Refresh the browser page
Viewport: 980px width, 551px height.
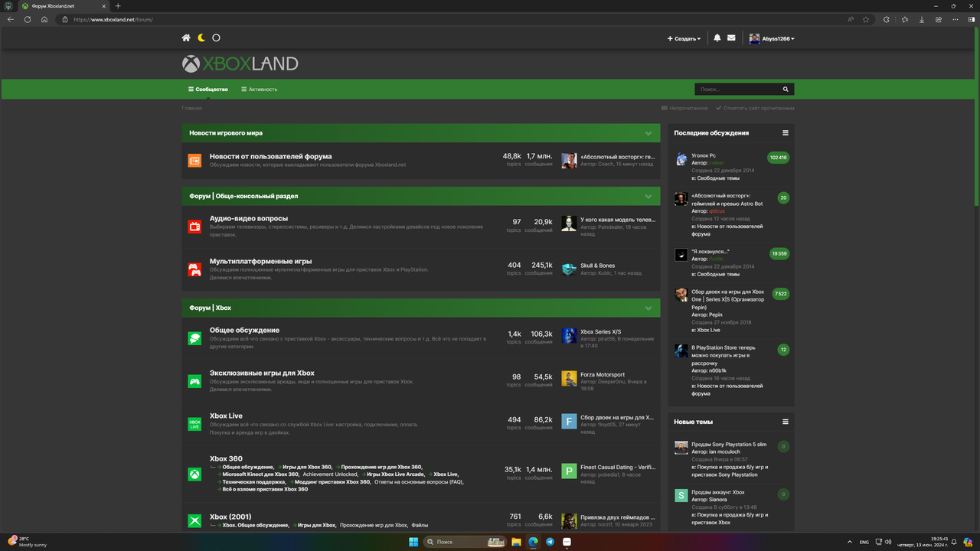[28, 19]
